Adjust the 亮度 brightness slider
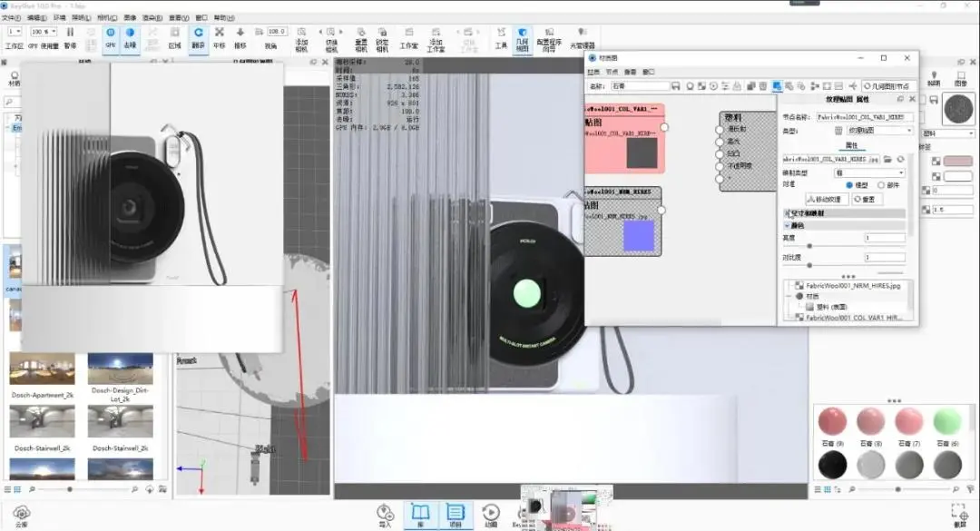 point(809,246)
